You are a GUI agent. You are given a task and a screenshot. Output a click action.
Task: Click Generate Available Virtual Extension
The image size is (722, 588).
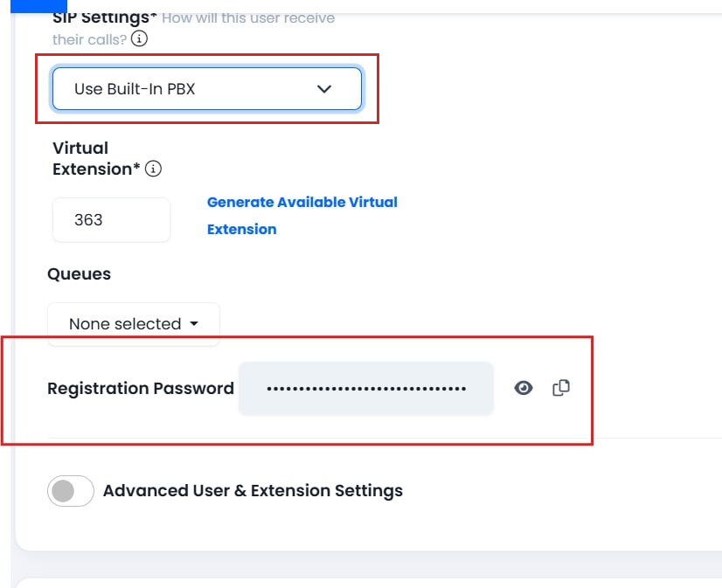[302, 215]
